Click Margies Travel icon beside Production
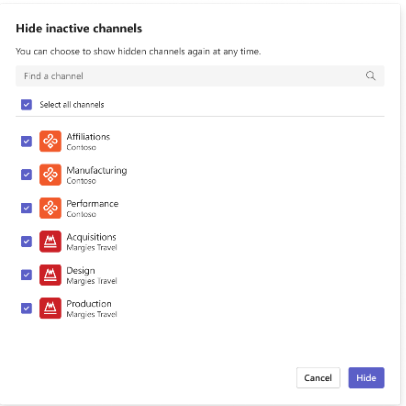The height and width of the screenshot is (406, 406). point(50,308)
